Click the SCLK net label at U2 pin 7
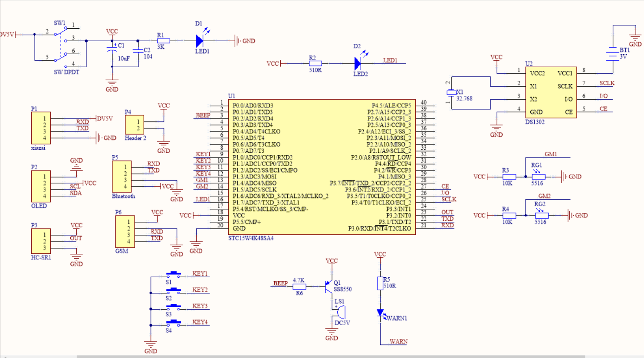644x358 pixels. coord(607,83)
